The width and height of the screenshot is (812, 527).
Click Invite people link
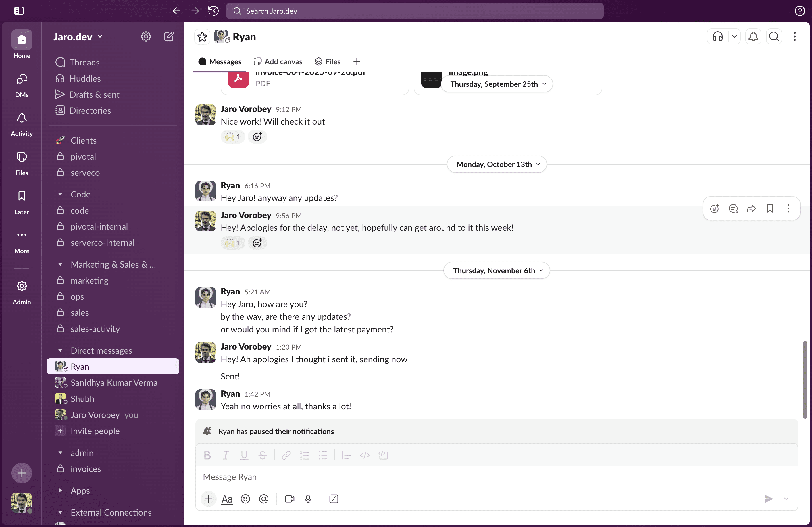95,431
